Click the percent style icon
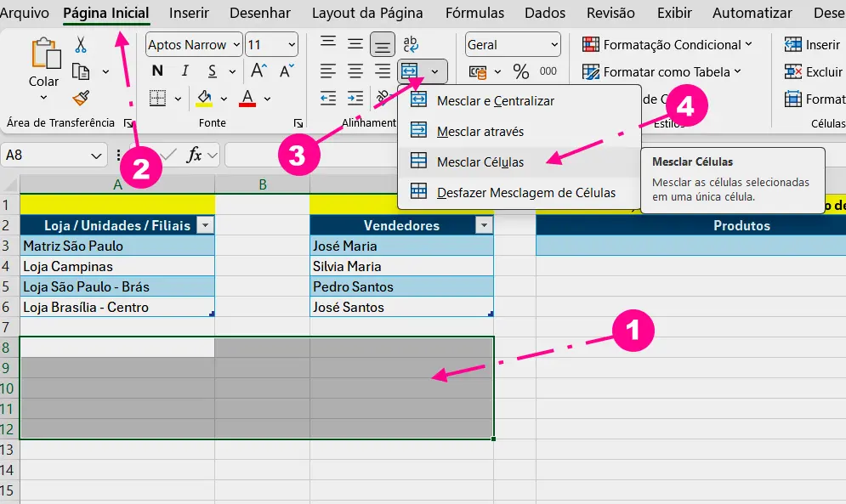This screenshot has width=846, height=504. tap(520, 71)
